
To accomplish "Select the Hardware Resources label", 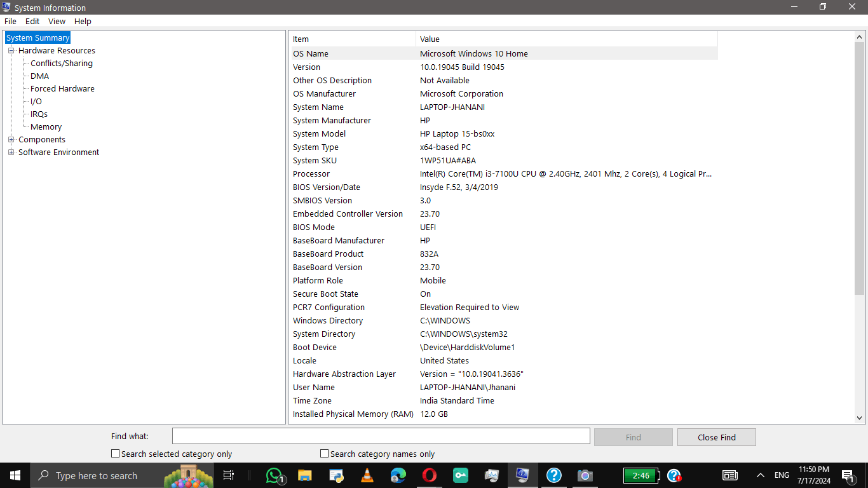I will coord(57,50).
